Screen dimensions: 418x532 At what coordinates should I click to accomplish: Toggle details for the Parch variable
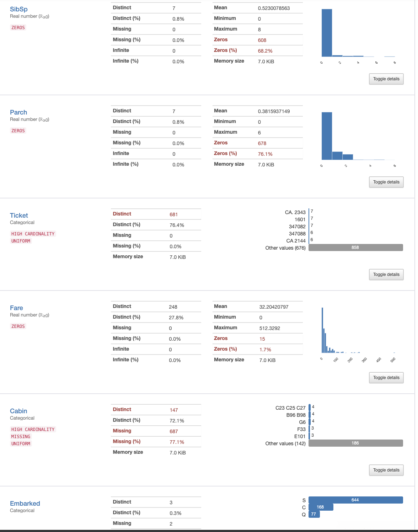click(x=386, y=182)
